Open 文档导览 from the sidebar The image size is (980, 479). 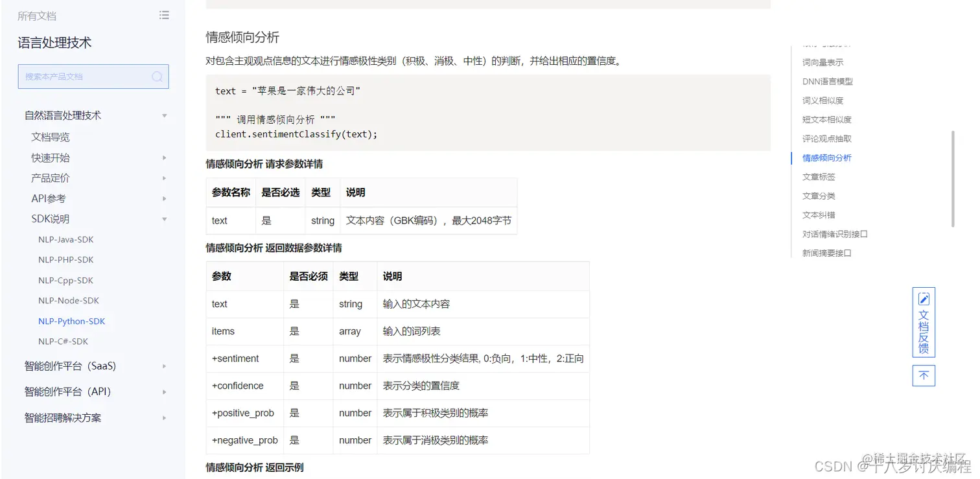(x=49, y=136)
